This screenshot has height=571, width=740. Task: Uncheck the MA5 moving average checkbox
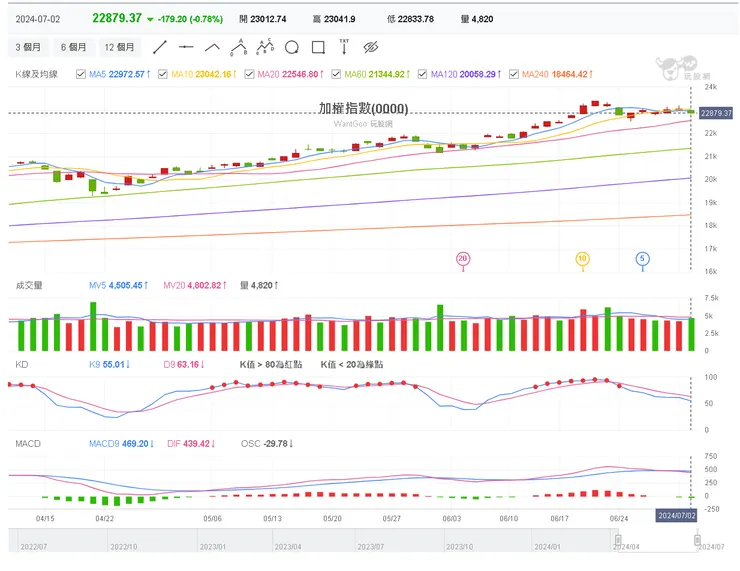click(x=81, y=74)
